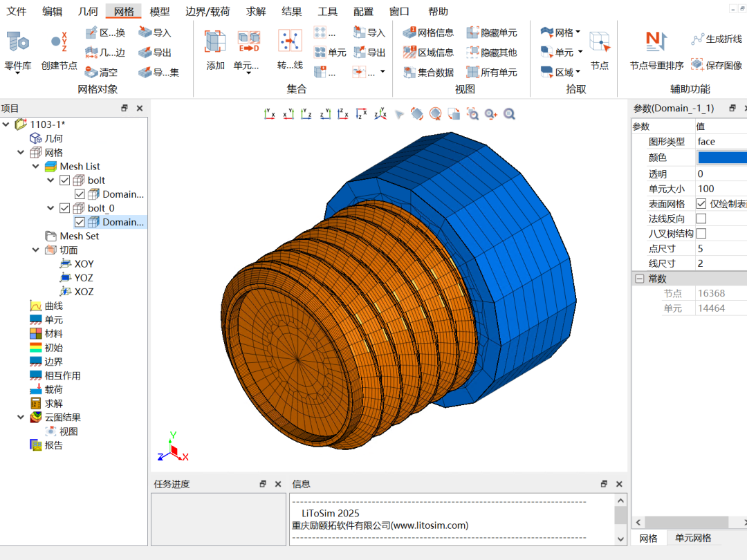Click 保存图像 save image
The height and width of the screenshot is (560, 747).
click(x=717, y=65)
